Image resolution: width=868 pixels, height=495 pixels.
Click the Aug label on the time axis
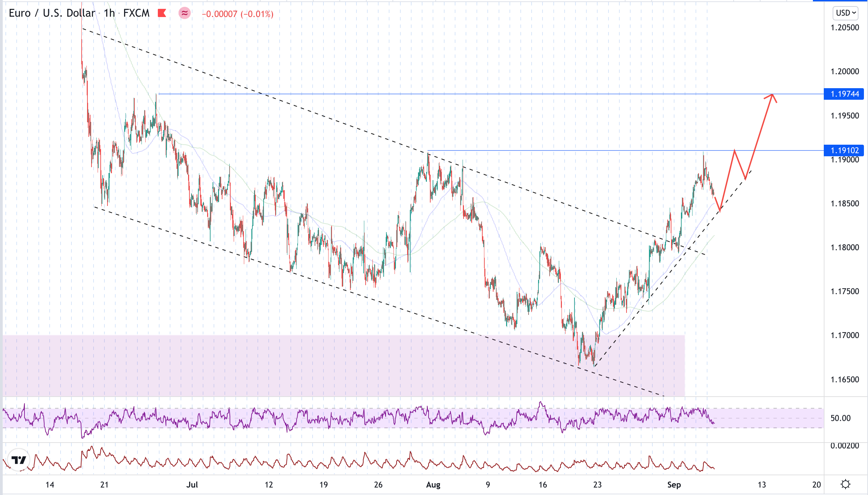point(433,485)
